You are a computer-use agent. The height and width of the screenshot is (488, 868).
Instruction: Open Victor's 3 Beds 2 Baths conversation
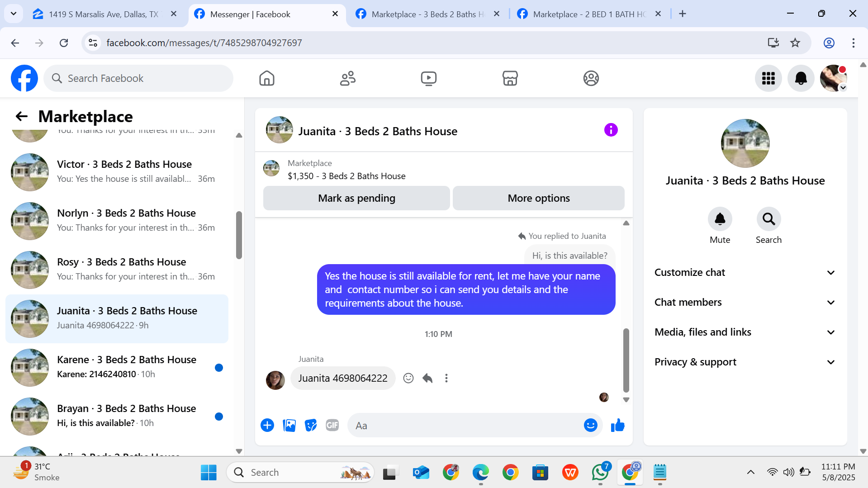[x=117, y=171]
